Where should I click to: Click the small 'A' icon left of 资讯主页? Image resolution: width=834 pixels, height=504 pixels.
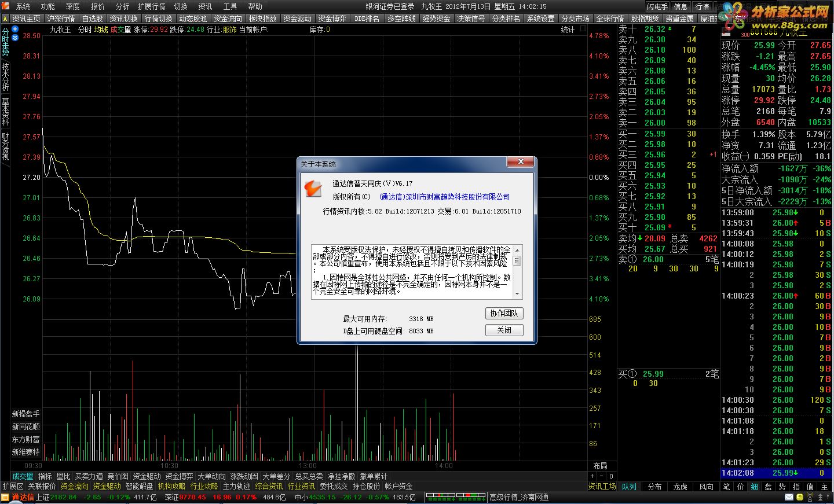tap(5, 19)
